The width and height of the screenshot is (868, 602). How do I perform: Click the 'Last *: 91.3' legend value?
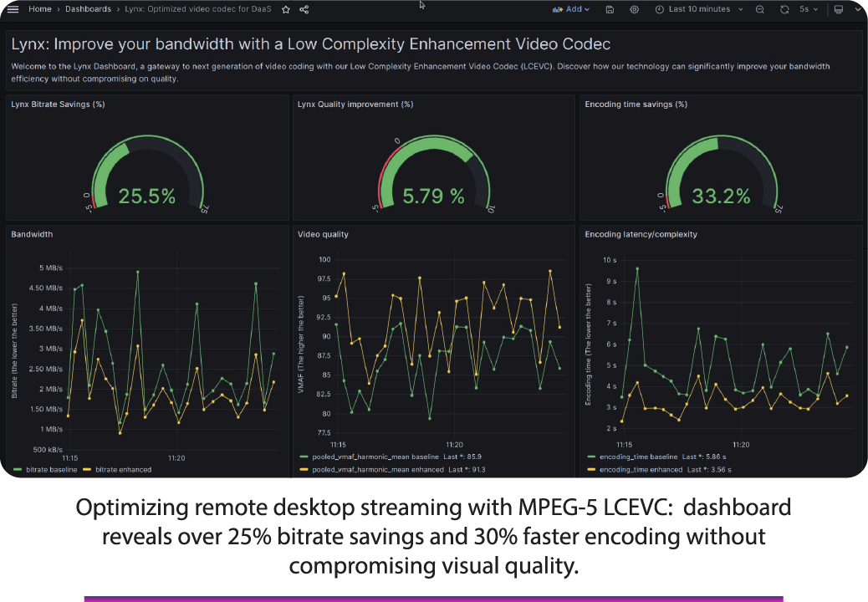click(x=467, y=470)
